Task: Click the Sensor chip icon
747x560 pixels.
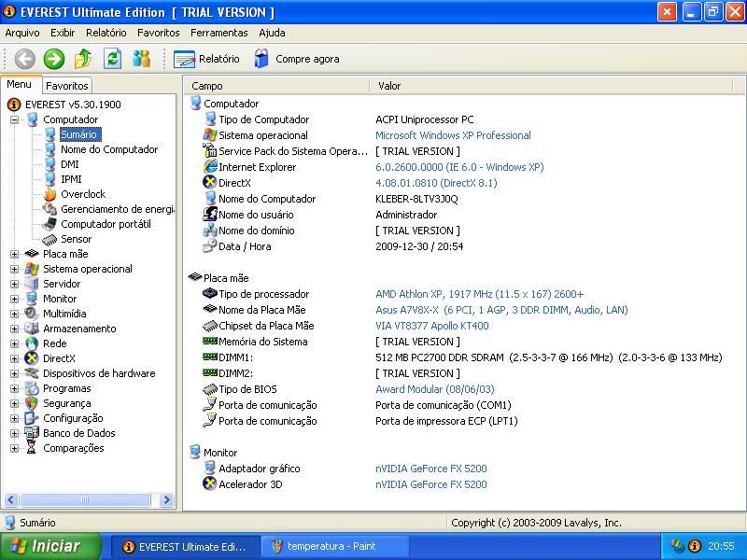Action: tap(49, 240)
